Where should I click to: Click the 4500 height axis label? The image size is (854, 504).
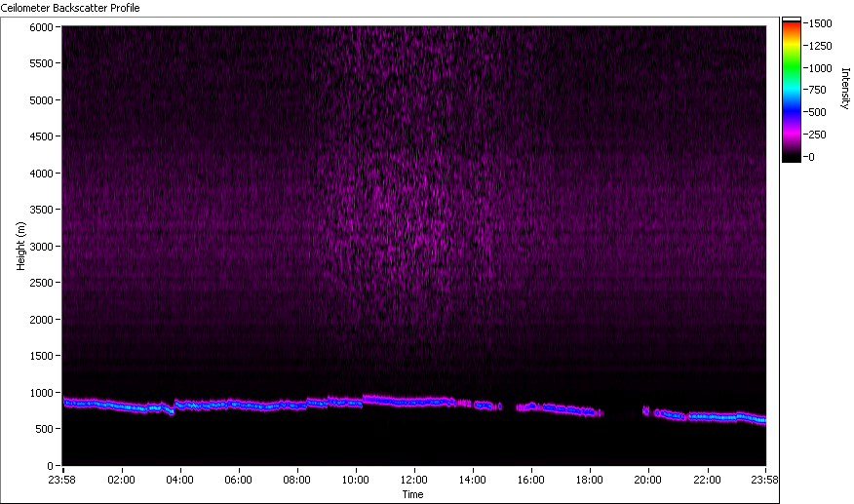pos(41,136)
